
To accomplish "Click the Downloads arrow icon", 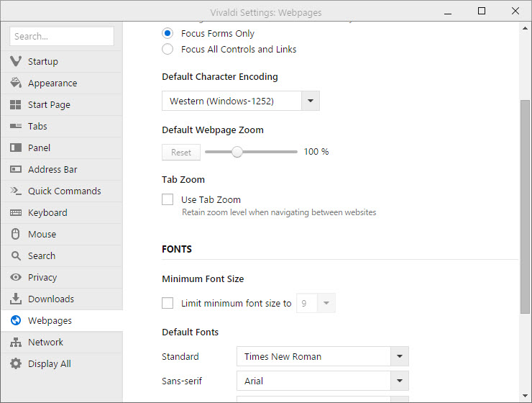I will point(16,299).
